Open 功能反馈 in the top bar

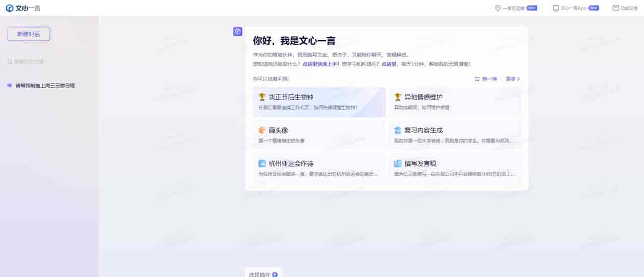(625, 8)
